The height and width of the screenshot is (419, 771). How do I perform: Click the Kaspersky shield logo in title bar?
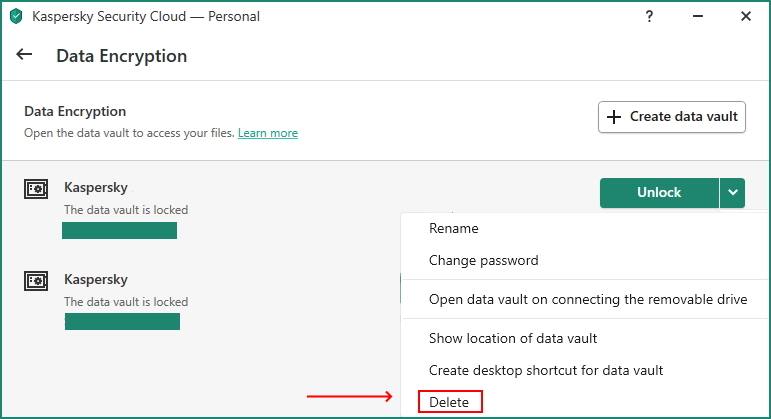[16, 16]
